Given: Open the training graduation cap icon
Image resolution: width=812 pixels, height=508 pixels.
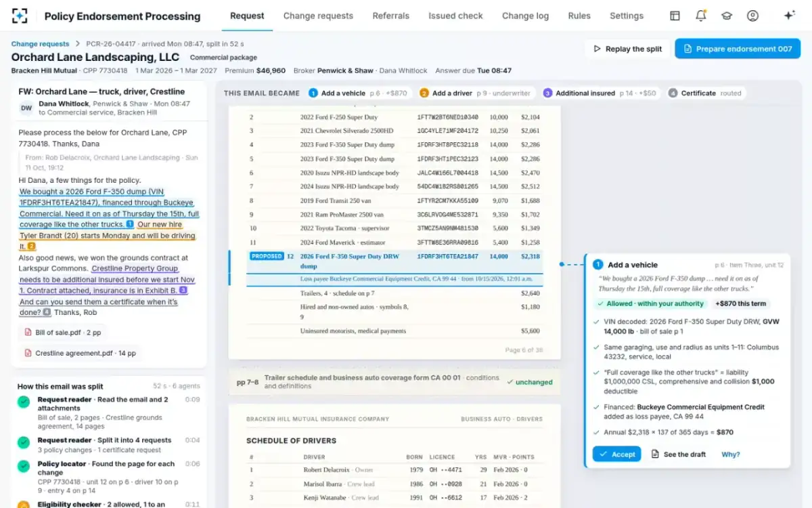Looking at the screenshot, I should tap(727, 16).
